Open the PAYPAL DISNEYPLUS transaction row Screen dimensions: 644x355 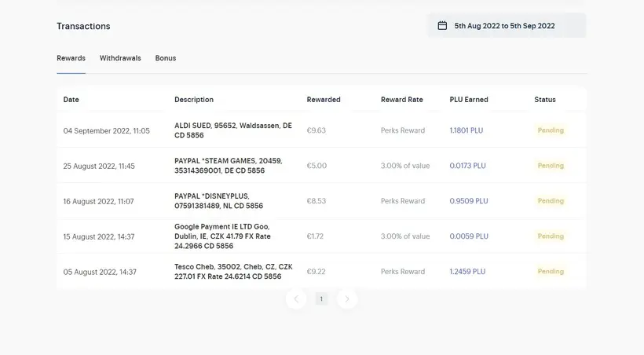click(321, 201)
